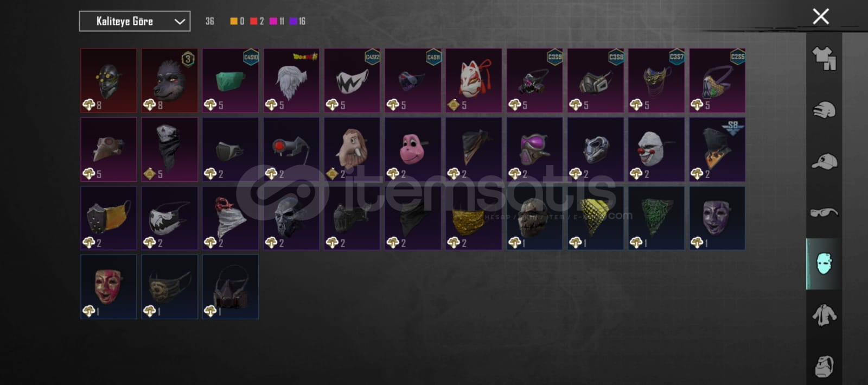The width and height of the screenshot is (868, 385).
Task: Open the clothing outfits category icon
Action: click(x=824, y=59)
